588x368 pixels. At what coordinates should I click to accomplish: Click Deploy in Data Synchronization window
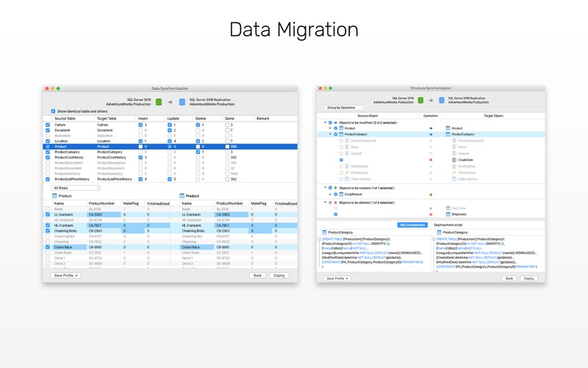point(279,275)
